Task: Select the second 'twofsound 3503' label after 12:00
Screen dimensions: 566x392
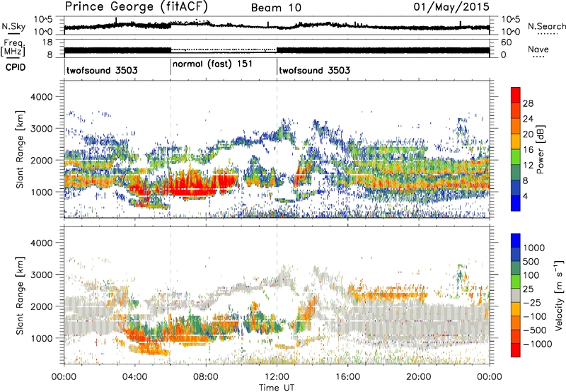Action: 314,70
